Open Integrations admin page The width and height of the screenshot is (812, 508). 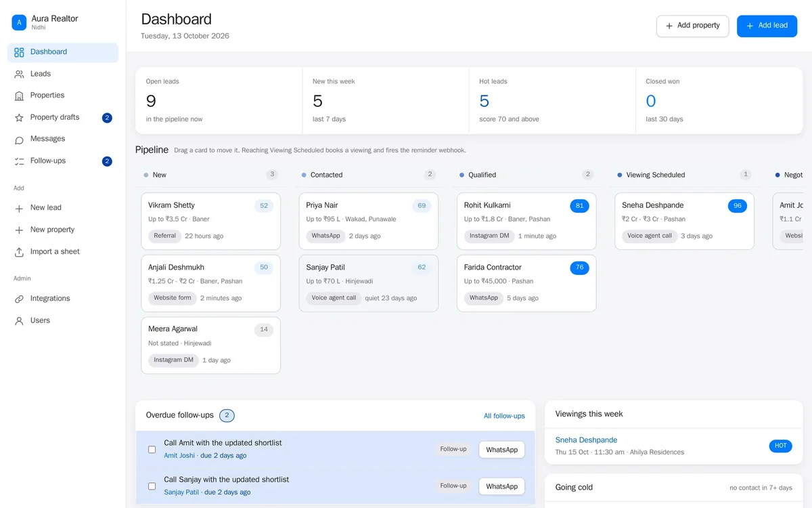pyautogui.click(x=63, y=299)
